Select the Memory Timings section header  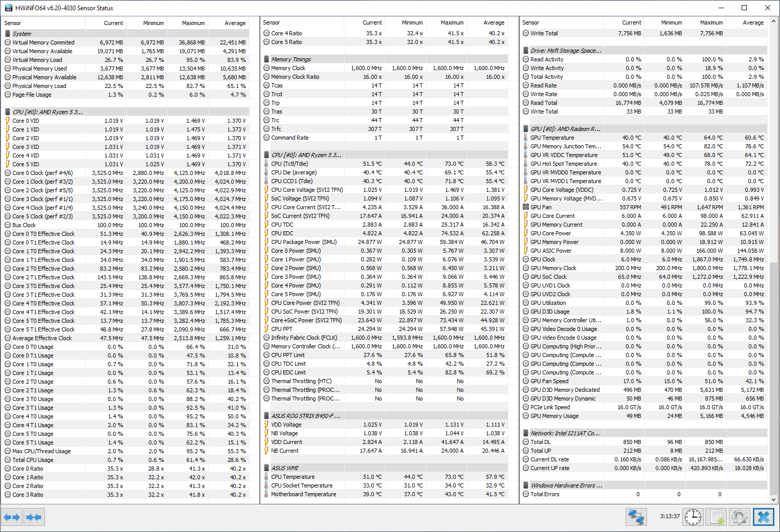291,59
